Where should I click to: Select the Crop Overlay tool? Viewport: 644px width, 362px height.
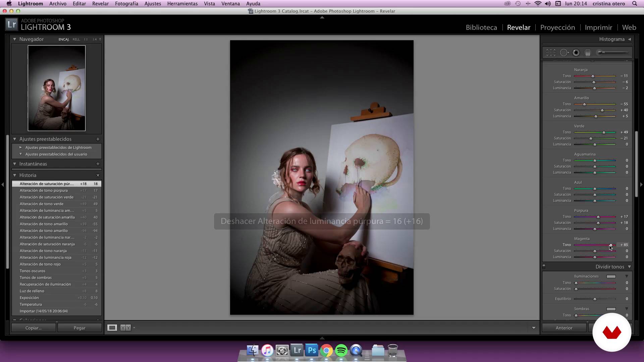pos(551,53)
